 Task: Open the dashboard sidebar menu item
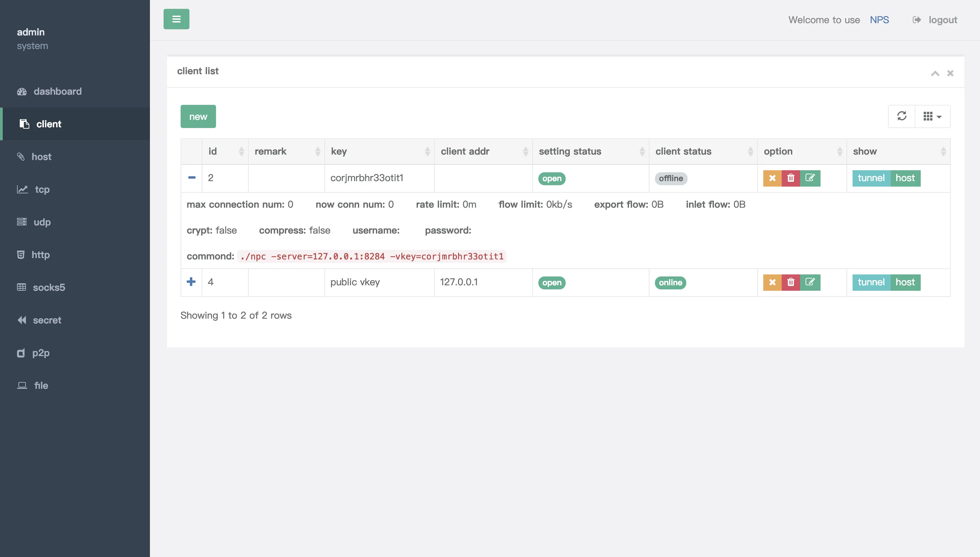click(58, 92)
